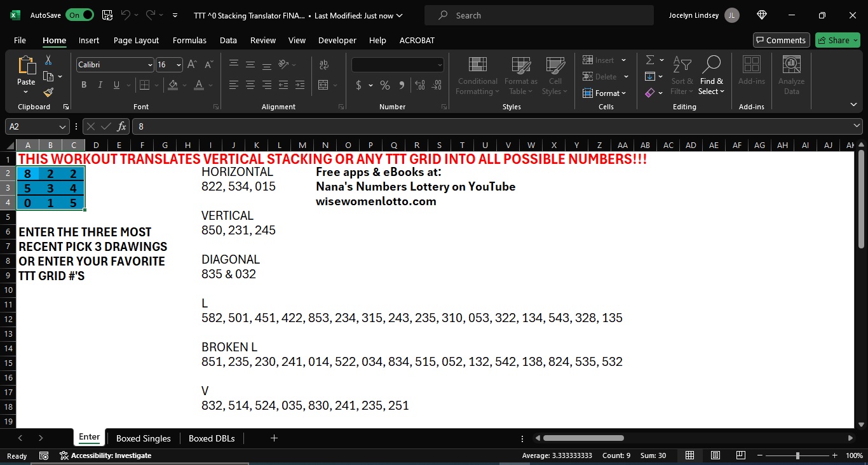Select Normal view in status bar

pos(690,455)
